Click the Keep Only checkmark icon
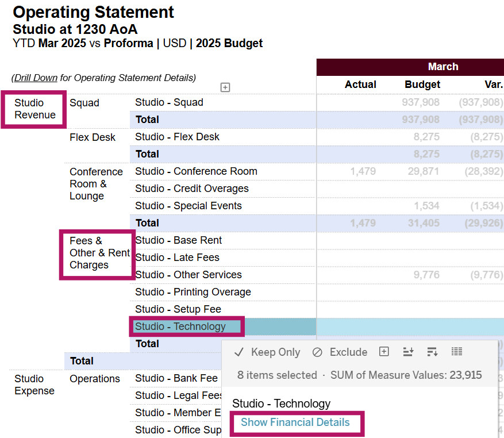Image resolution: width=504 pixels, height=438 pixels. point(239,352)
